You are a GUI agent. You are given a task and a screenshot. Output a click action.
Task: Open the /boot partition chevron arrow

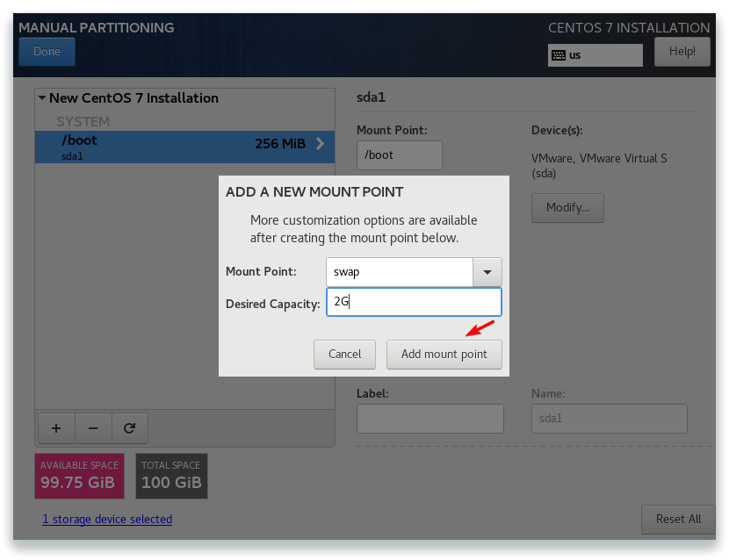click(x=320, y=144)
